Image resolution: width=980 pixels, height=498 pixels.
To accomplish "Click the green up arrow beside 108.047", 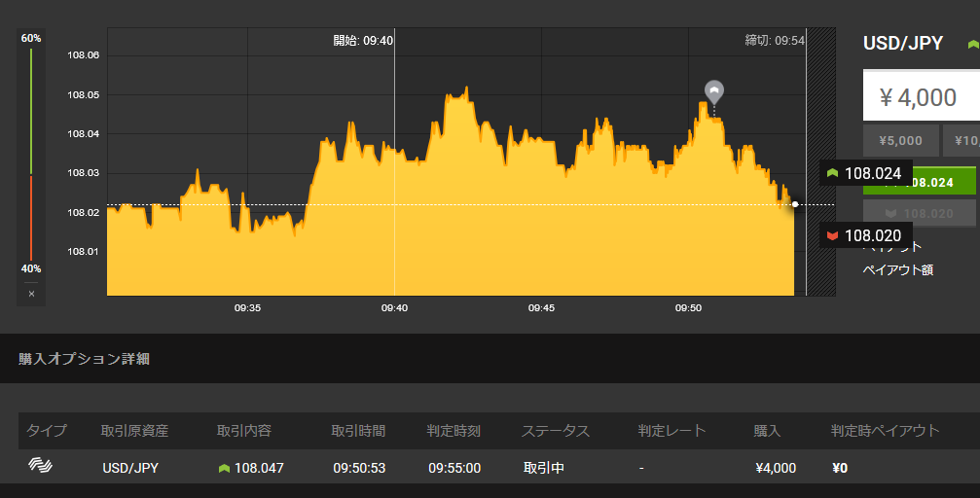I will click(x=225, y=468).
